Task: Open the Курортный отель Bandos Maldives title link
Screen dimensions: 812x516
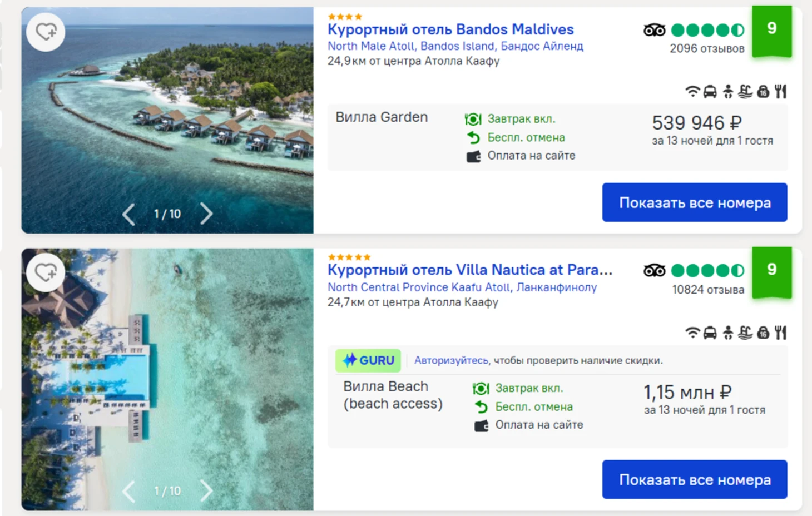Action: point(450,29)
